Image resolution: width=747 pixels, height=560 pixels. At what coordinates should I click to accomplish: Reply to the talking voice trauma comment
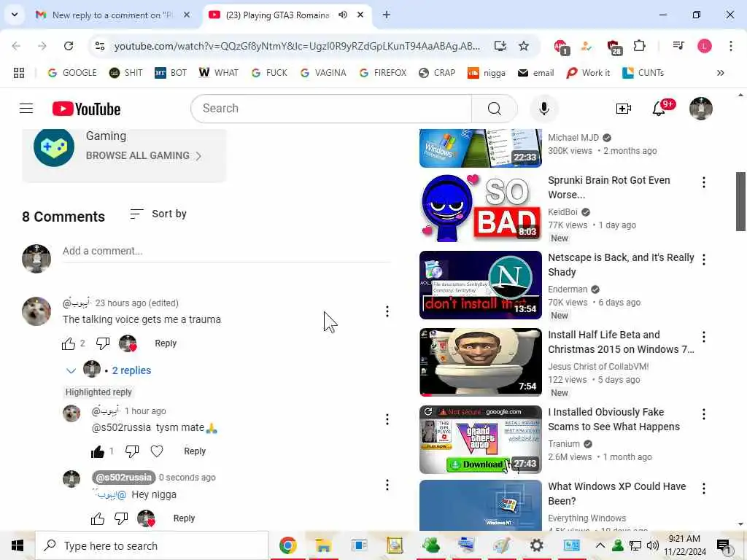166,343
